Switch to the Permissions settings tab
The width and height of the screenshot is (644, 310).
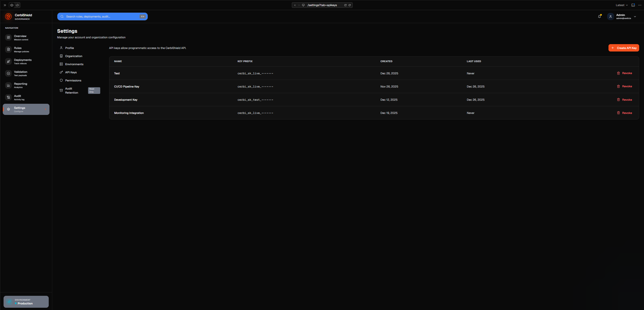pos(73,80)
